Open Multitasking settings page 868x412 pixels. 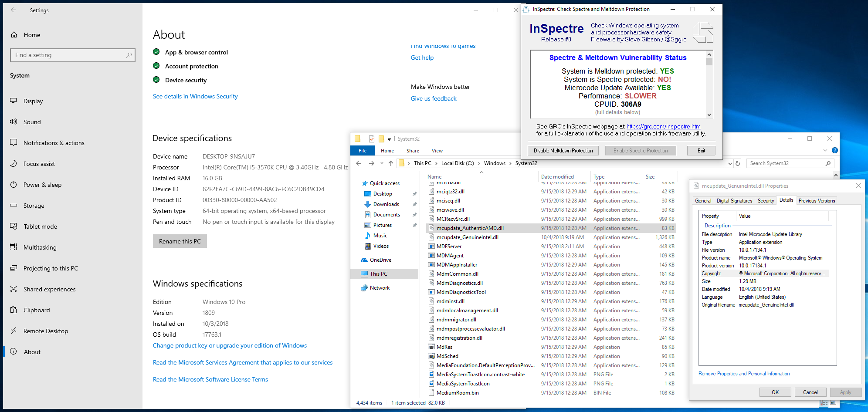pos(40,247)
